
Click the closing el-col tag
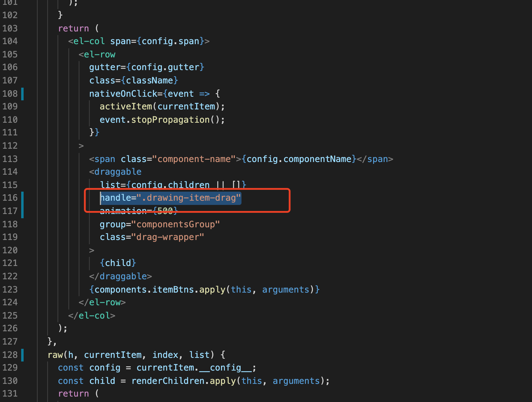(92, 316)
